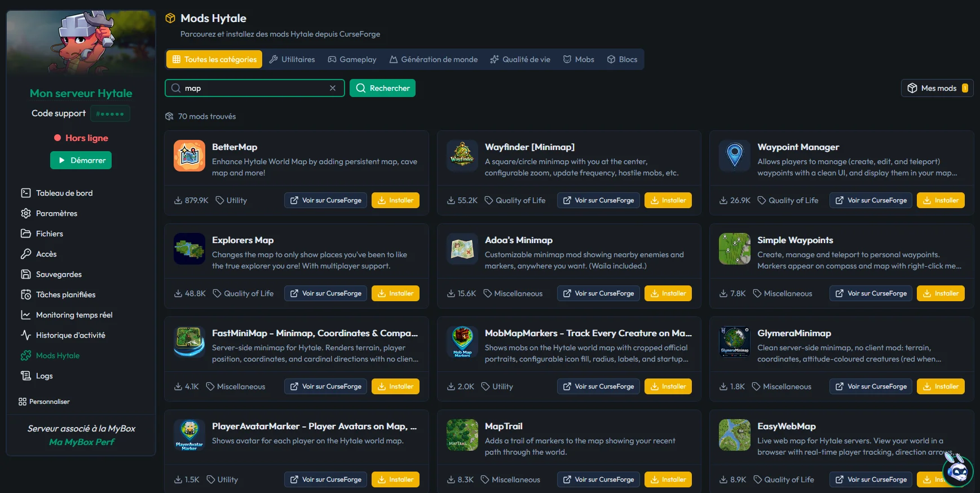Image resolution: width=980 pixels, height=493 pixels.
Task: Open Mods Hytale sidebar label
Action: 58,355
